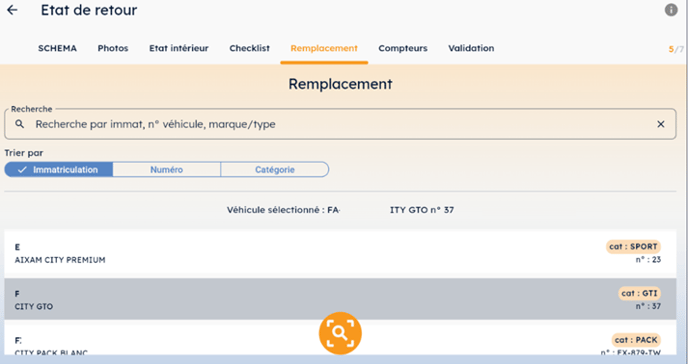This screenshot has width=688, height=364.
Task: Sort by Catégorie
Action: pyautogui.click(x=275, y=170)
